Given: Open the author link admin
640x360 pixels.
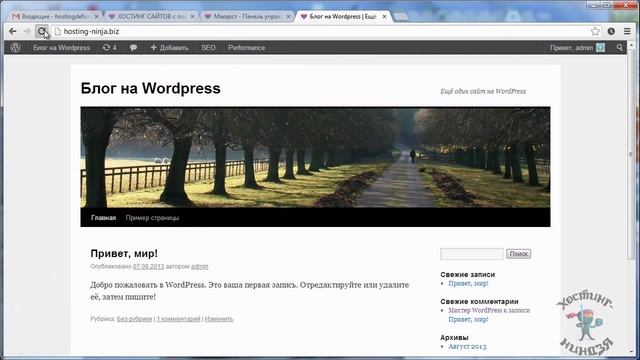Looking at the screenshot, I should tap(200, 267).
